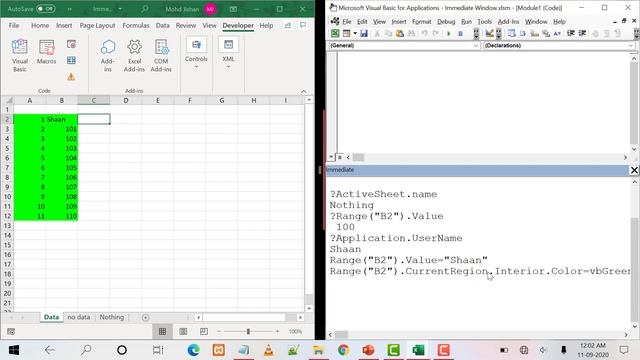Open Add-ins in the Excel ribbon
The width and height of the screenshot is (640, 360).
(x=107, y=56)
